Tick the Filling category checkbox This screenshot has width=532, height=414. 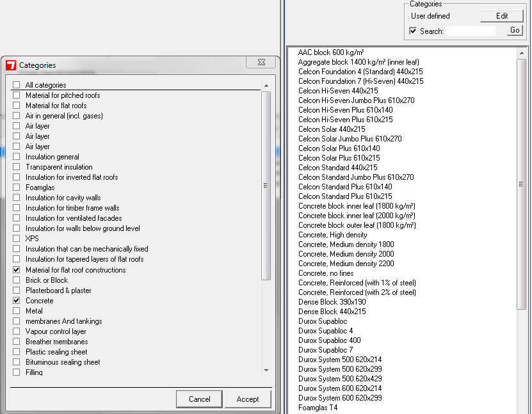(x=16, y=372)
